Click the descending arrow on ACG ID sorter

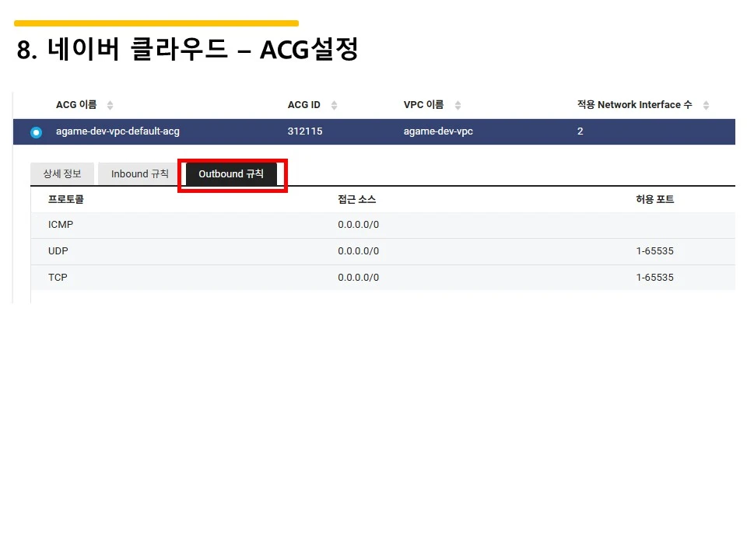334,107
